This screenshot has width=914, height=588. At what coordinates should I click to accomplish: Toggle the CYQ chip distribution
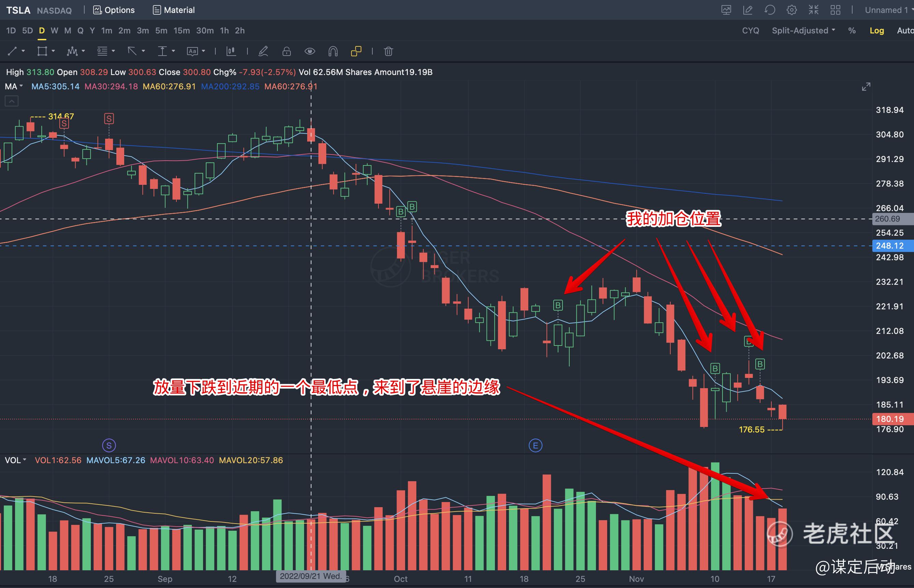[751, 31]
